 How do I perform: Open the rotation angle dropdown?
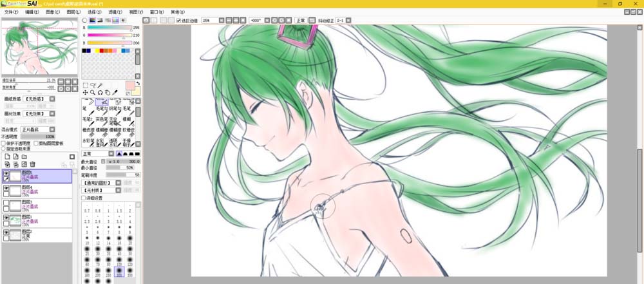267,20
